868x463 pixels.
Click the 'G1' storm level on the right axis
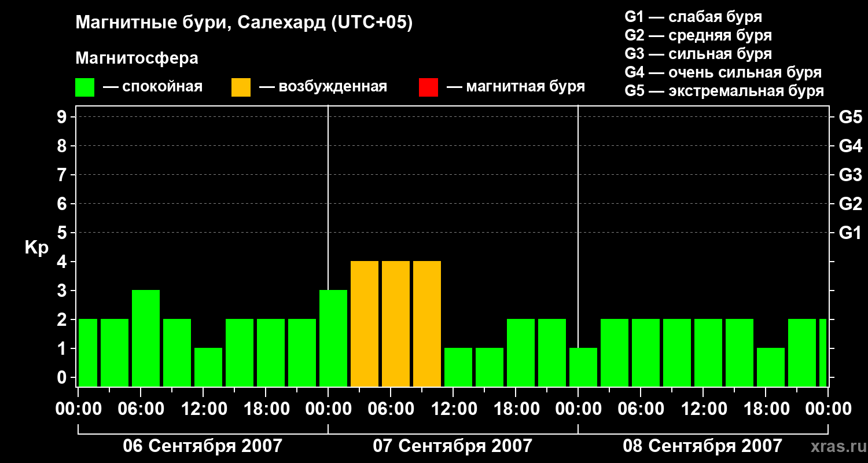(x=850, y=233)
